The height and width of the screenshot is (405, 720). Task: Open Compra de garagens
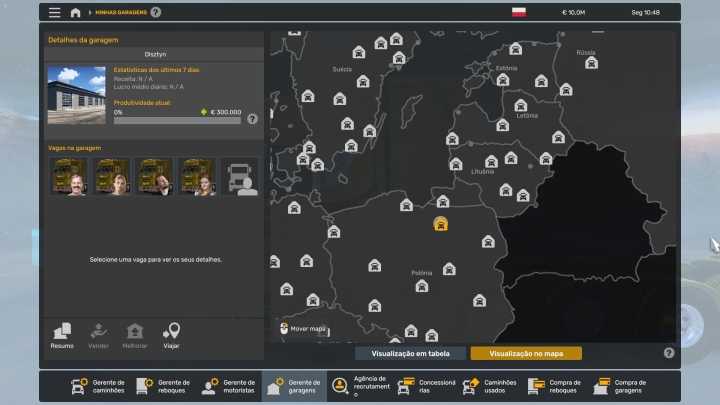(620, 386)
